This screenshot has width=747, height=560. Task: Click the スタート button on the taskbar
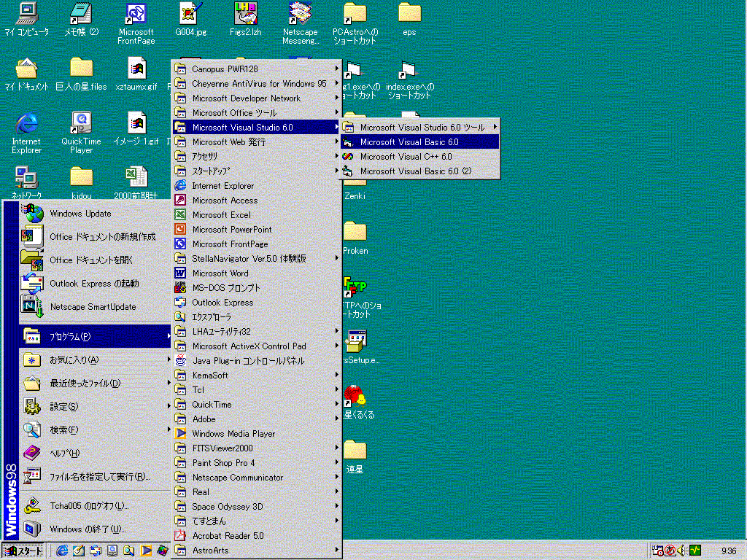point(23,551)
